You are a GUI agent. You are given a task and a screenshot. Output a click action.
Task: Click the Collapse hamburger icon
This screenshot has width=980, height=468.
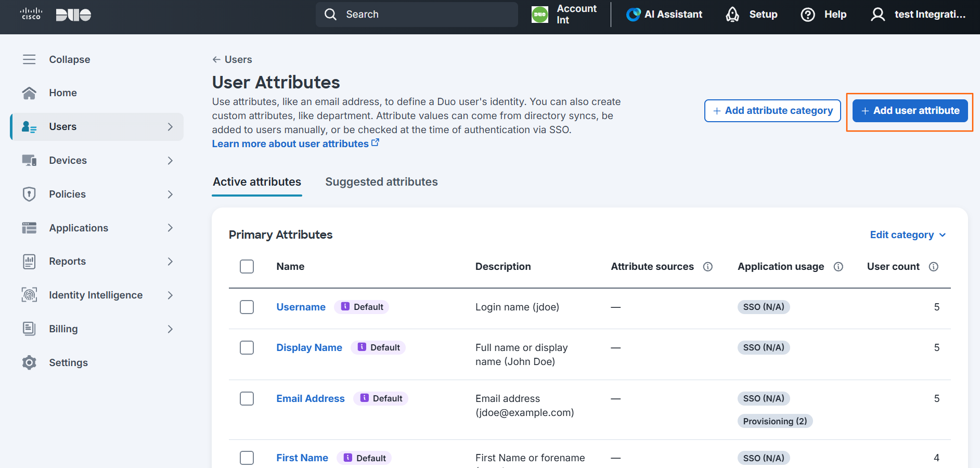(29, 59)
